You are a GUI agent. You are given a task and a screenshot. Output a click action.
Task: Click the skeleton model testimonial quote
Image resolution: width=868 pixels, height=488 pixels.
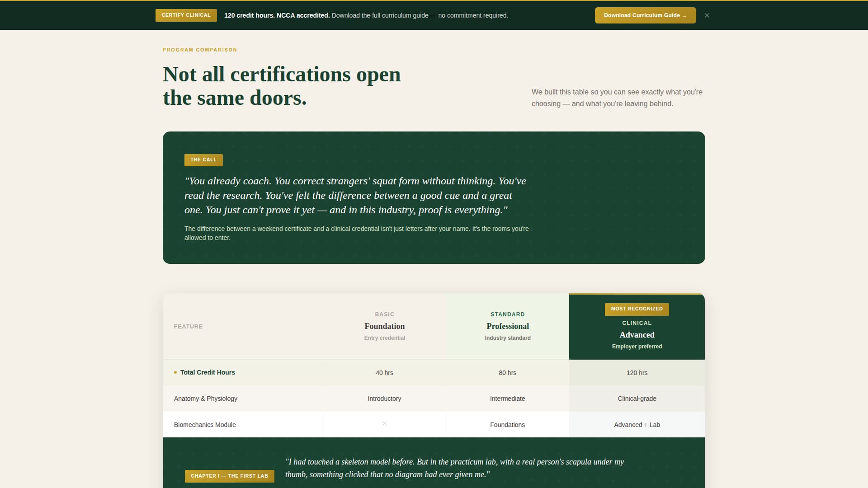click(x=454, y=468)
